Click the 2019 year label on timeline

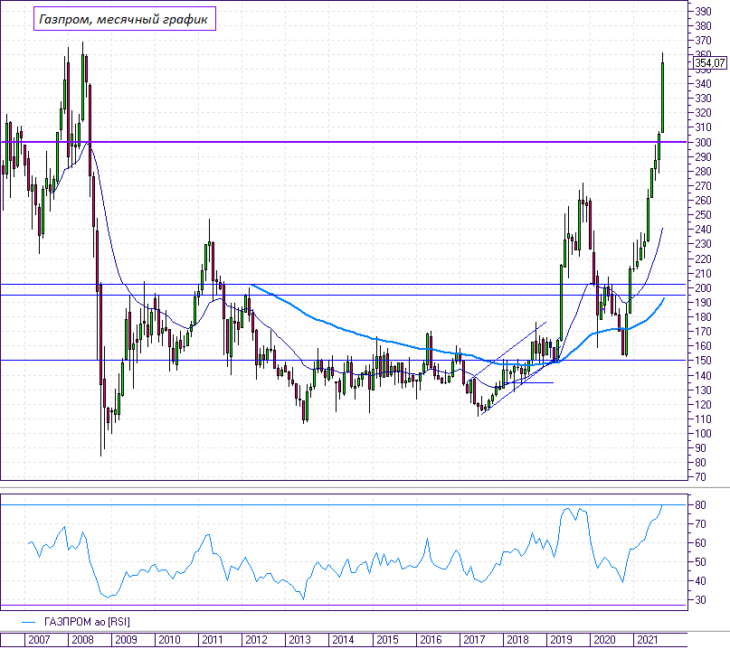[x=561, y=640]
